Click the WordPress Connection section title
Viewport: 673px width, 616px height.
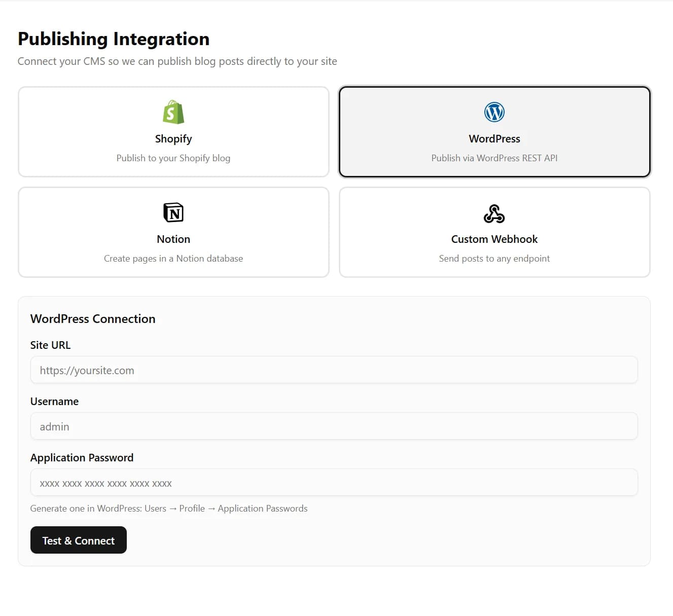click(93, 319)
